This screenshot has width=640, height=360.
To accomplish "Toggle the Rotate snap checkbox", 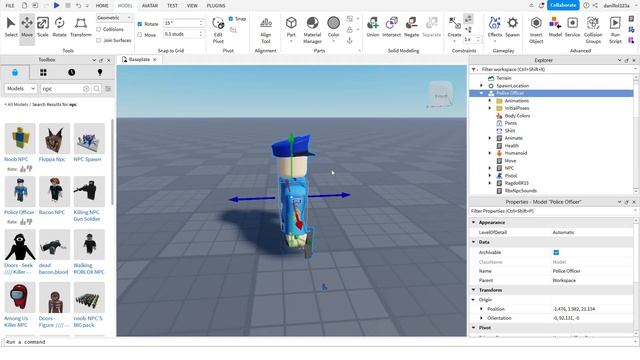I will click(x=140, y=24).
